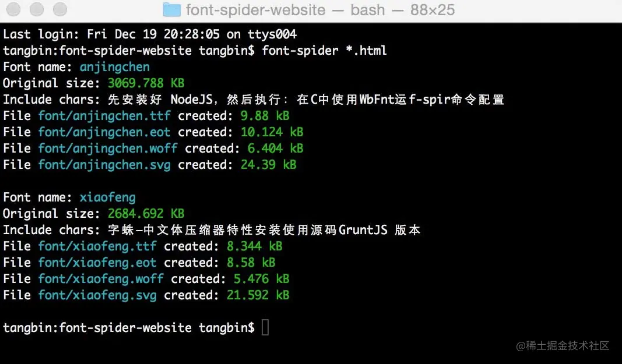Click the font/anjingchen.woff file path

(108, 149)
